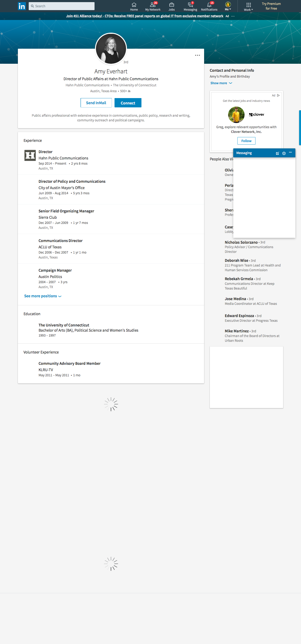The width and height of the screenshot is (301, 644).
Task: Expand Show more contact info
Action: click(221, 83)
